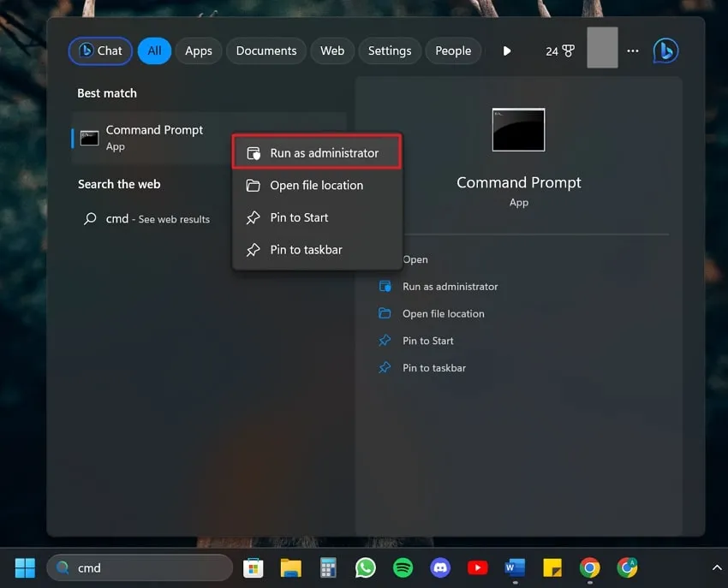
Task: Open Sticky Notes from the taskbar
Action: [552, 567]
